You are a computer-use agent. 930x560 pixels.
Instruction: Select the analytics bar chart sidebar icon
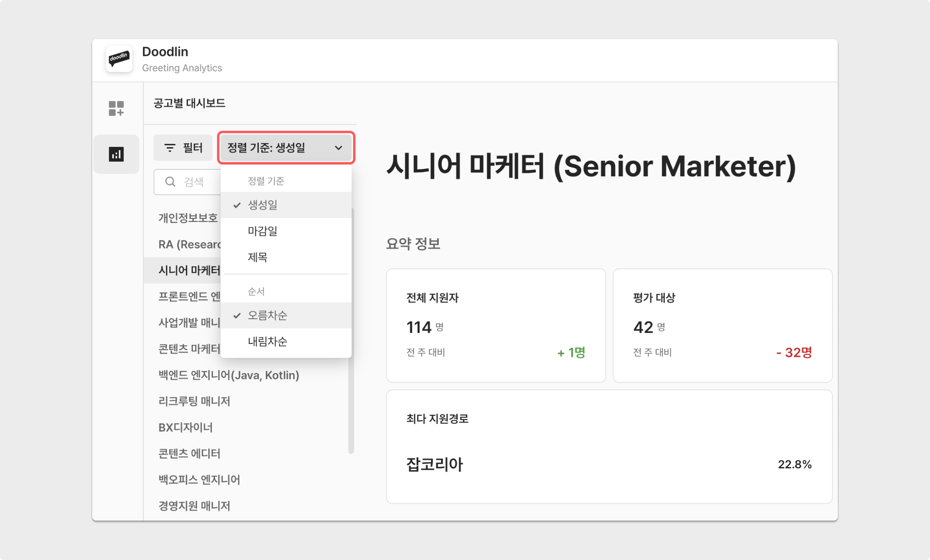116,154
